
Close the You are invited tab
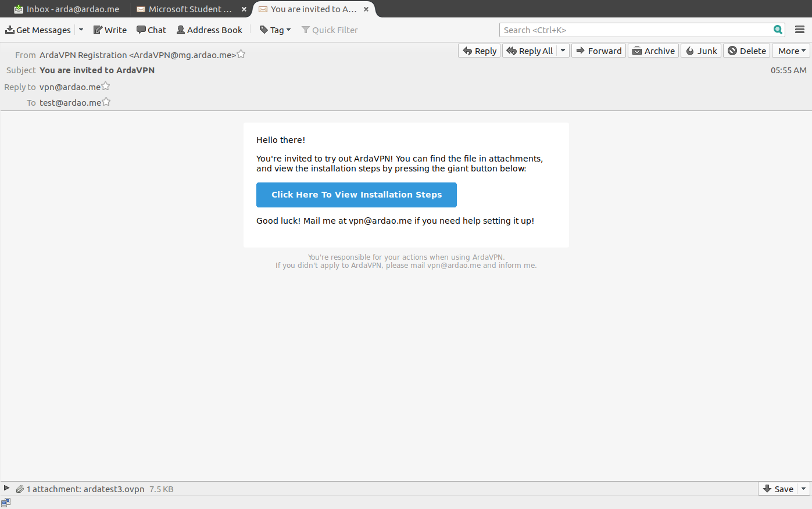[366, 9]
